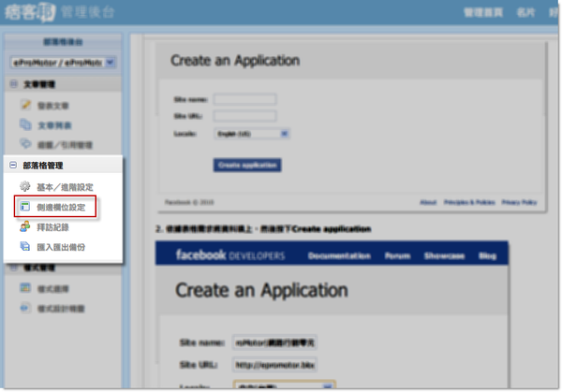Click the 痞客邦 logo
This screenshot has height=392, width=562.
tap(31, 12)
